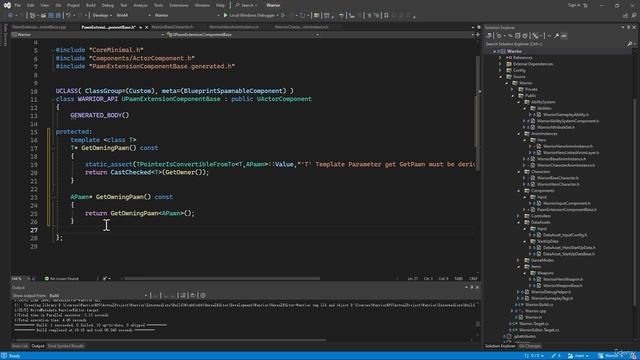Click the Collapse All icon in Solution Explorer
The height and width of the screenshot is (360, 640).
[x=518, y=36]
